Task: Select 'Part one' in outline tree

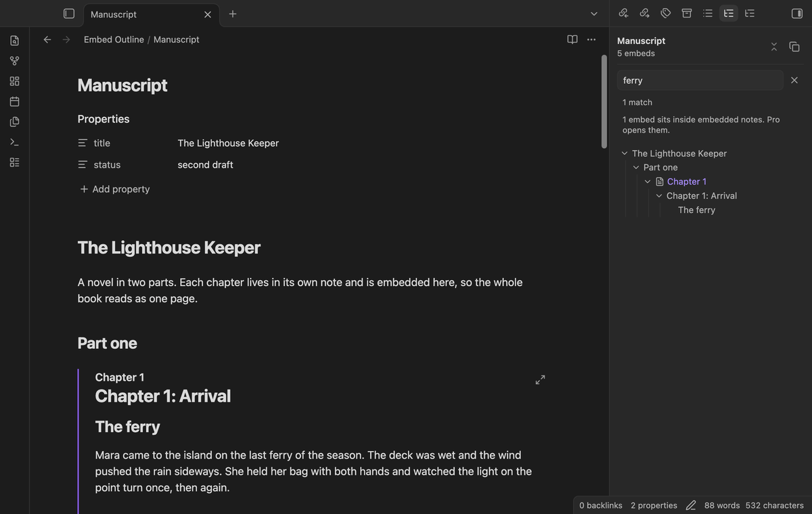Action: tap(660, 168)
